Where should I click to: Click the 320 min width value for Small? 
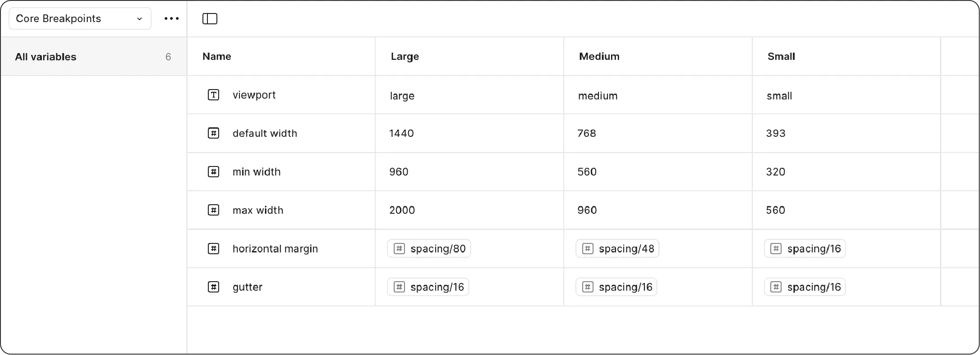775,171
